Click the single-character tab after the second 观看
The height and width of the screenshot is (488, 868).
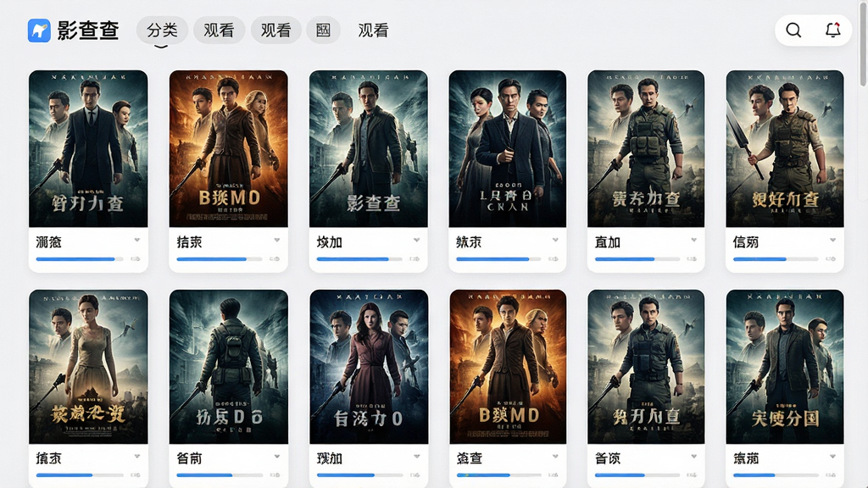point(323,30)
